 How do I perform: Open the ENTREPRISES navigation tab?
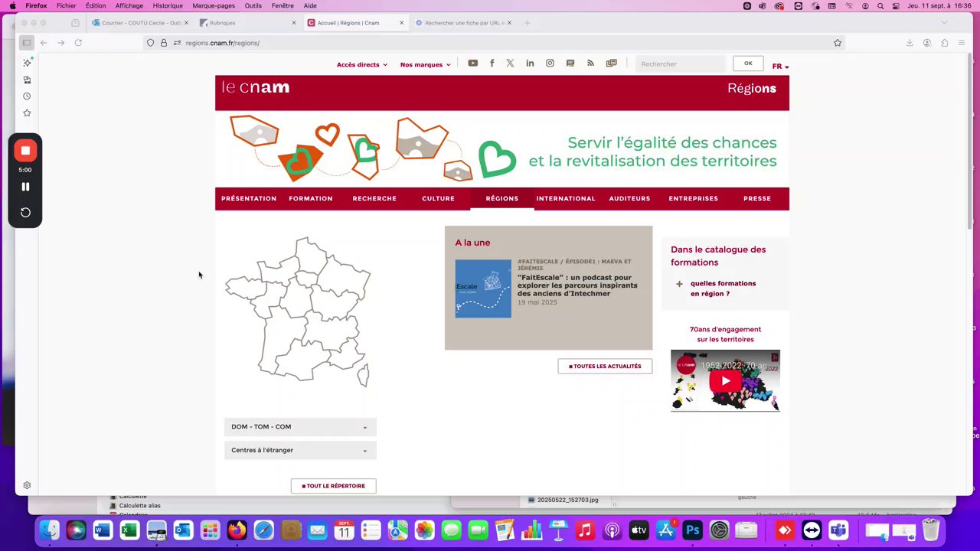[694, 198]
